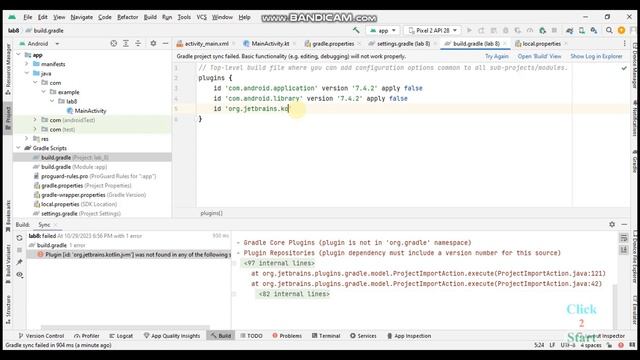
Task: Open the Android project view dropdown
Action: 40,43
